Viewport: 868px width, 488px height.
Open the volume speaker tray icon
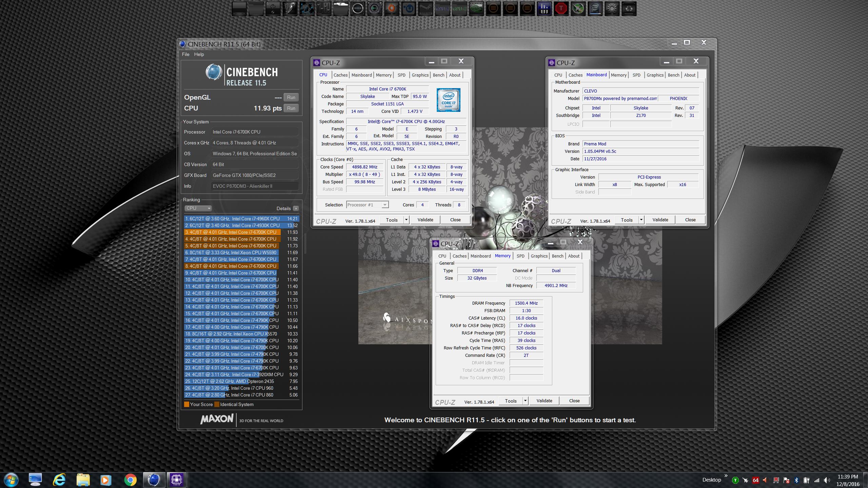[827, 480]
